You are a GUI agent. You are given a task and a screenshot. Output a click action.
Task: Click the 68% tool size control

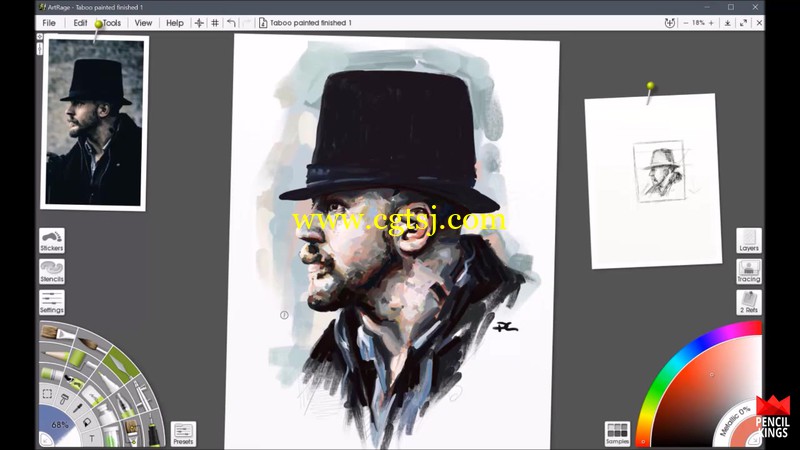click(x=60, y=424)
